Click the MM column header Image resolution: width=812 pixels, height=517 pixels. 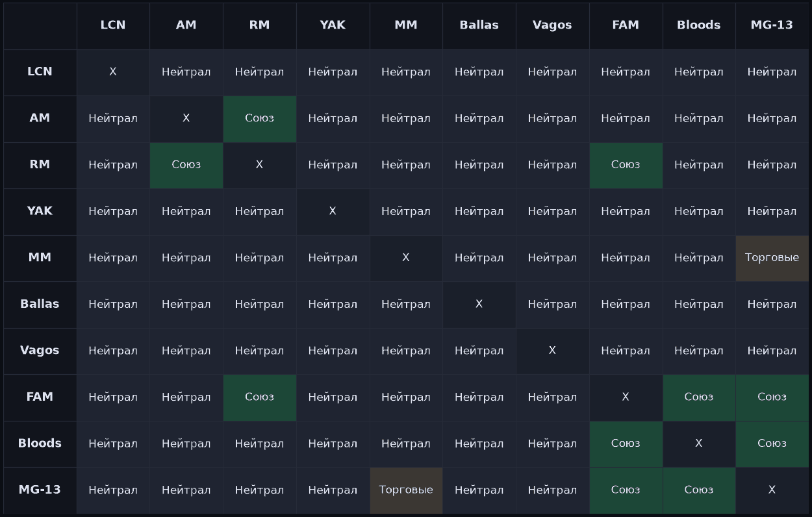(406, 25)
